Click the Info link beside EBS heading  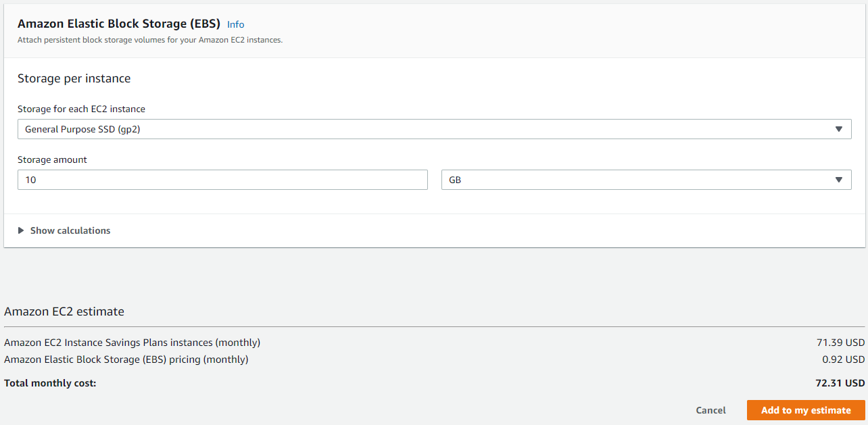(235, 24)
